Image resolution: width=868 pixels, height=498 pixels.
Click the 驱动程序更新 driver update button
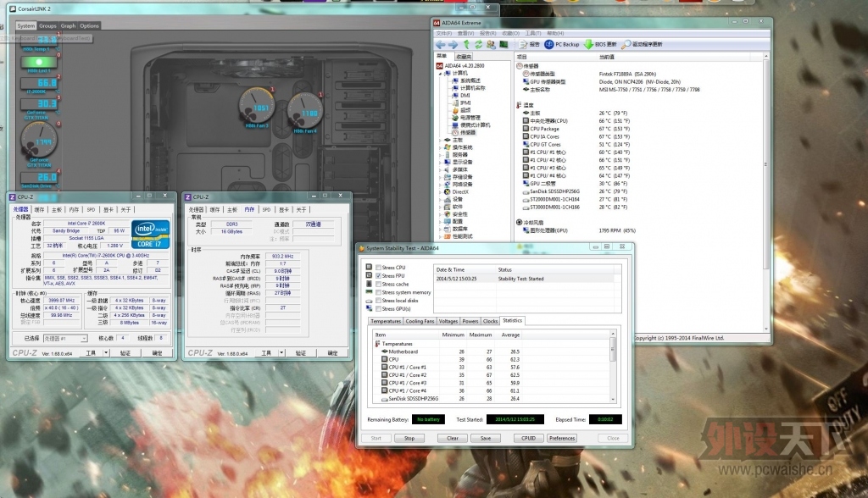(x=643, y=44)
